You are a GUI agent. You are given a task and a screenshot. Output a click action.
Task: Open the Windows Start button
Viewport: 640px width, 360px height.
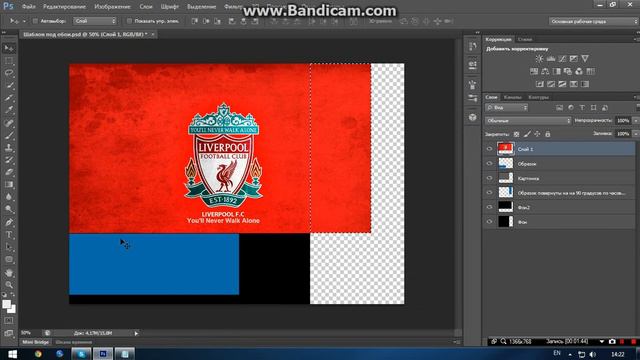(x=12, y=354)
